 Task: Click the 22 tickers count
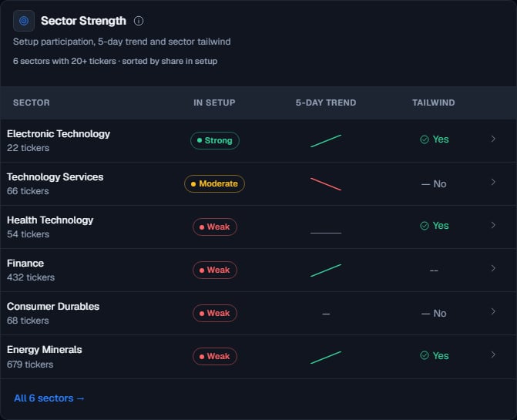coord(28,148)
